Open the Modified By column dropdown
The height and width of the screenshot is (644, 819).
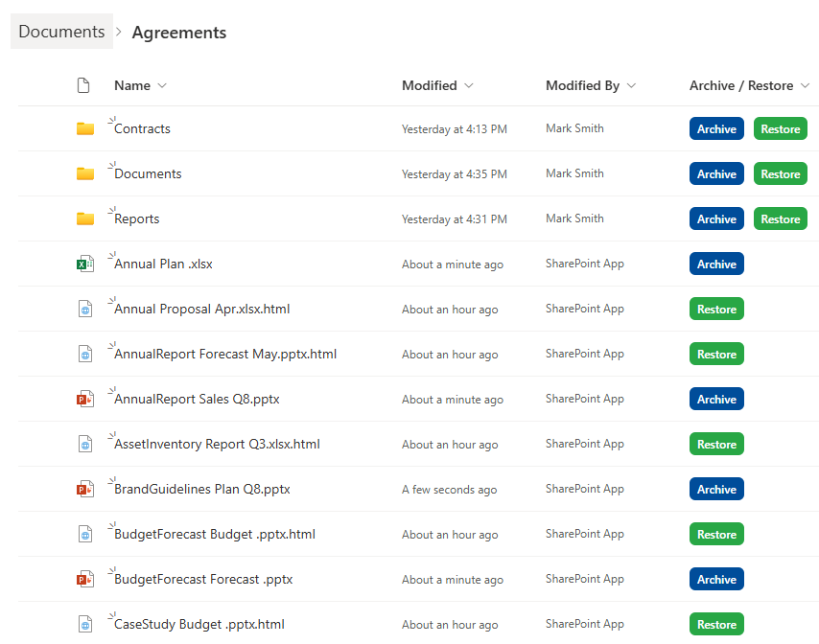pyautogui.click(x=631, y=85)
